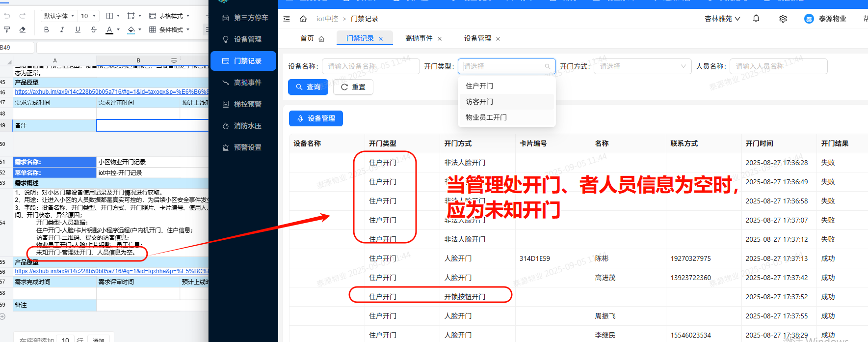The height and width of the screenshot is (342, 868).
Task: Click the redo arrow in spreadsheet toolbar
Action: [23, 16]
